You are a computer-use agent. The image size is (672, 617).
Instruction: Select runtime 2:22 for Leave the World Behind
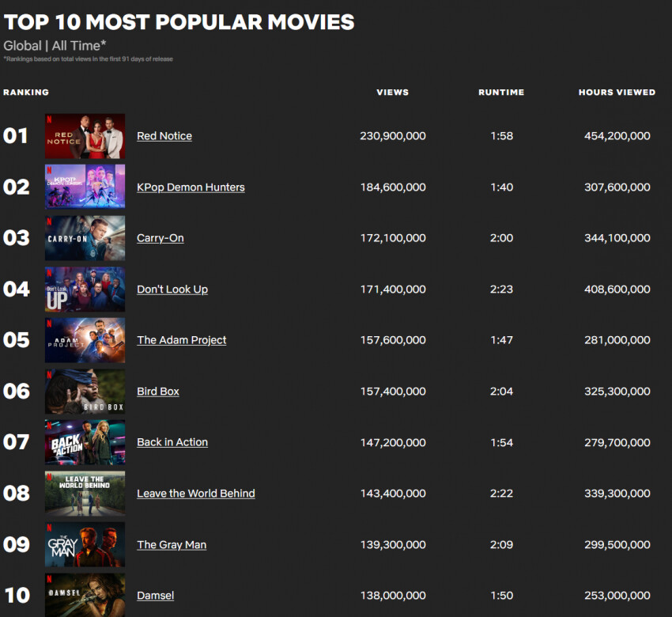501,494
